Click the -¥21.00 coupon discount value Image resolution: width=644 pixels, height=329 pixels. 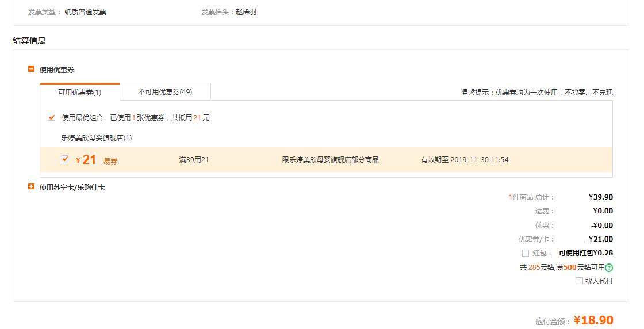pyautogui.click(x=600, y=239)
